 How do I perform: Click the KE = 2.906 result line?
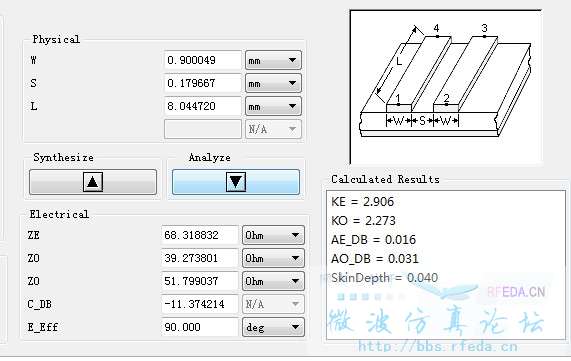click(x=362, y=201)
